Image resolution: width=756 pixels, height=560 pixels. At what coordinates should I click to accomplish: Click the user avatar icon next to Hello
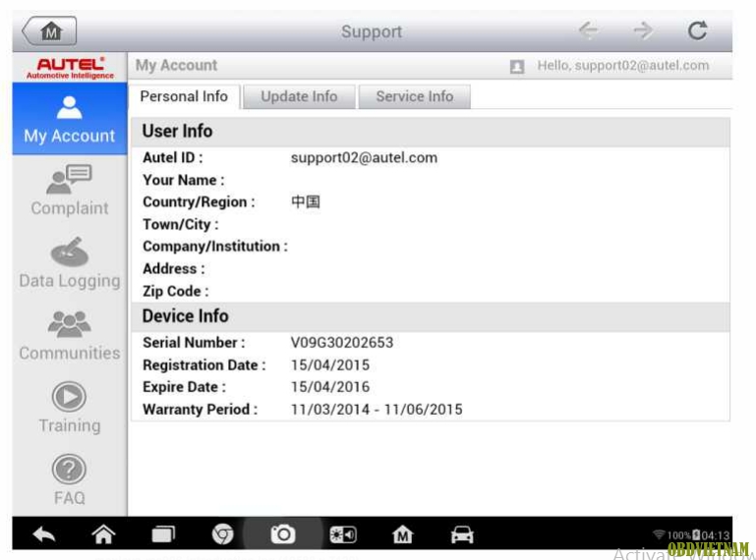point(517,67)
